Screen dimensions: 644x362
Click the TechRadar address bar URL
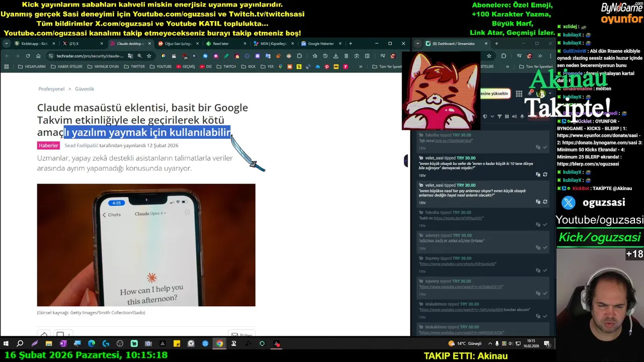89,56
